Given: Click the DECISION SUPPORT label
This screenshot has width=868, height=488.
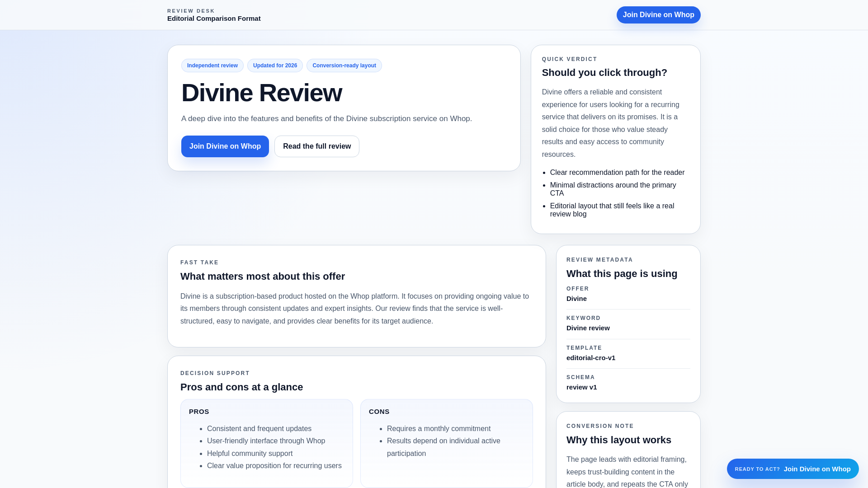Looking at the screenshot, I should (x=215, y=373).
